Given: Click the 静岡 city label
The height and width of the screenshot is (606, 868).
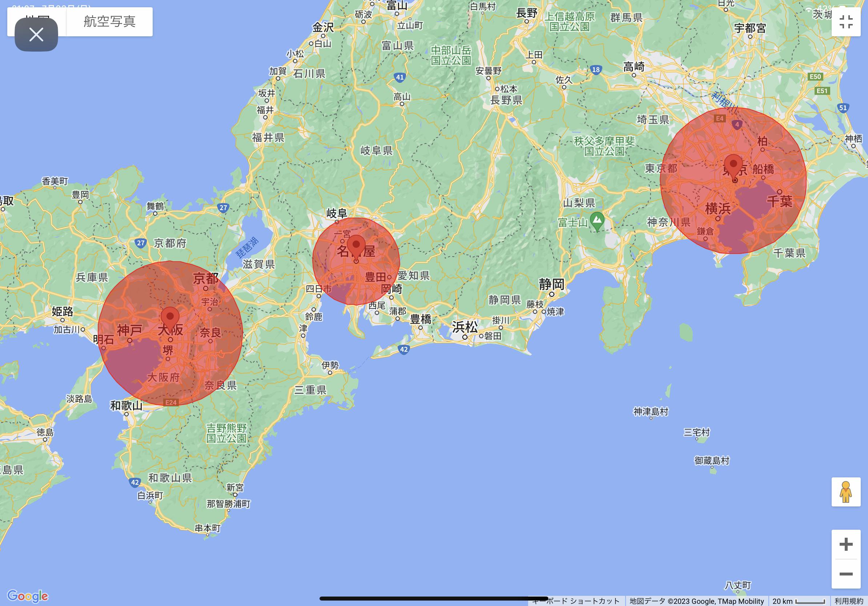Looking at the screenshot, I should pos(552,284).
